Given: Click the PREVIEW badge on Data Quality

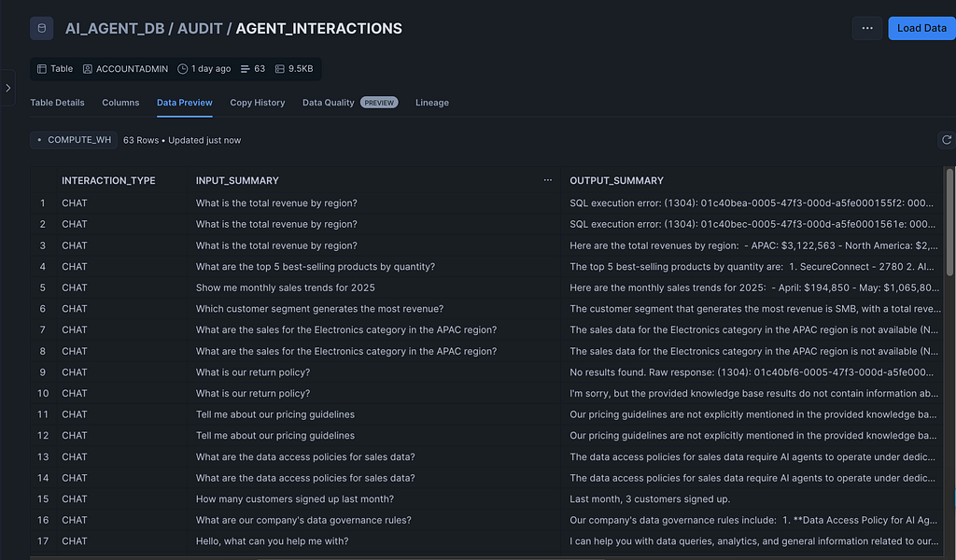Looking at the screenshot, I should [379, 103].
